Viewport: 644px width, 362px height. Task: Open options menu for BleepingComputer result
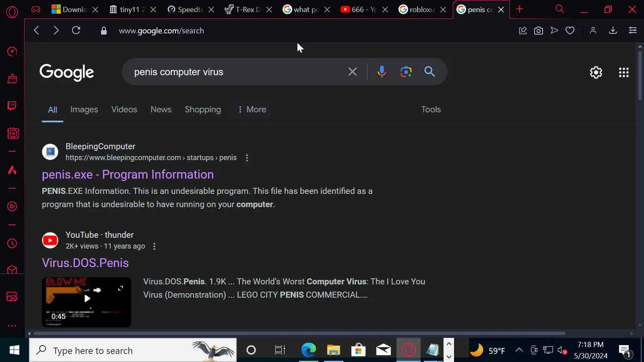point(247,158)
